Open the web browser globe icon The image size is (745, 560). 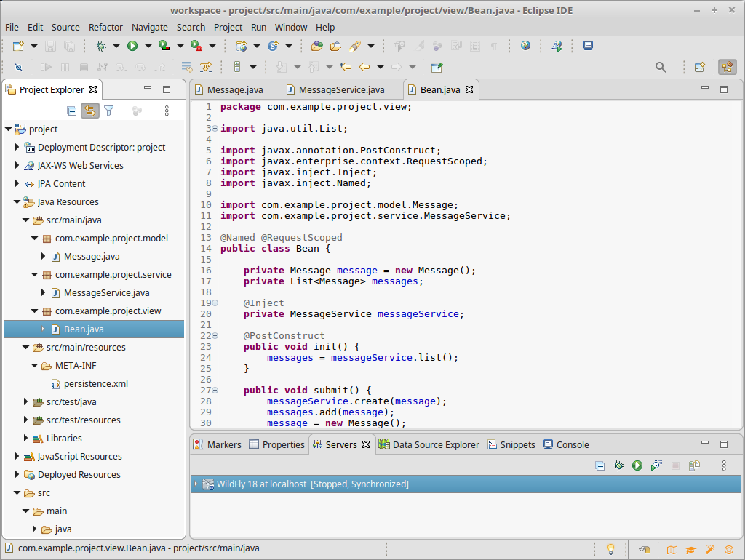(525, 46)
